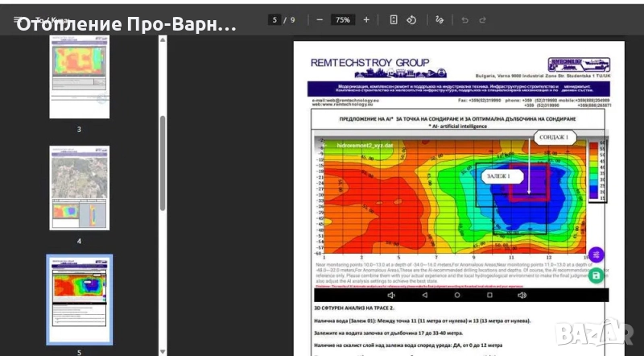The height and width of the screenshot is (356, 644).
Task: Rotate the document counterclockwise
Action: [x=411, y=19]
